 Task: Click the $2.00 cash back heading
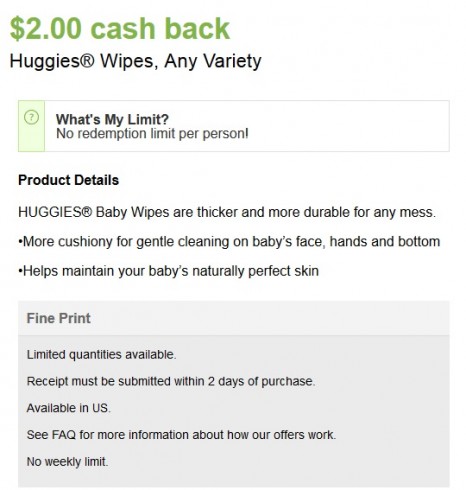pyautogui.click(x=120, y=29)
